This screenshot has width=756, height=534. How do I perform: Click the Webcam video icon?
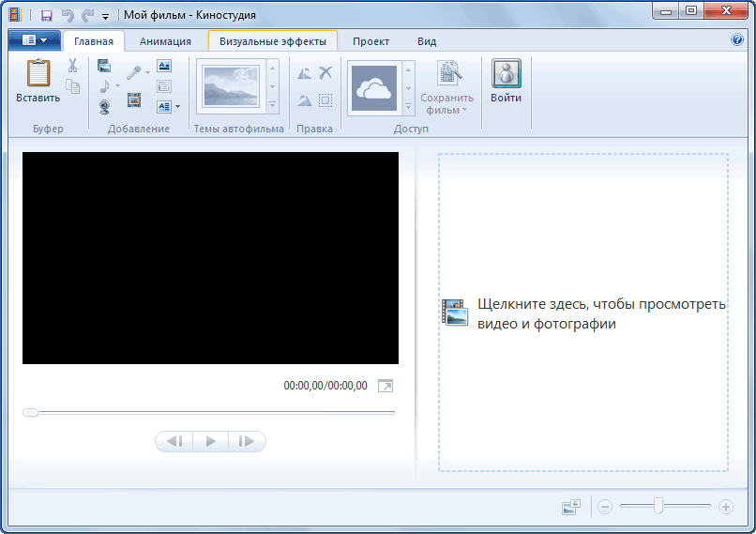point(104,107)
